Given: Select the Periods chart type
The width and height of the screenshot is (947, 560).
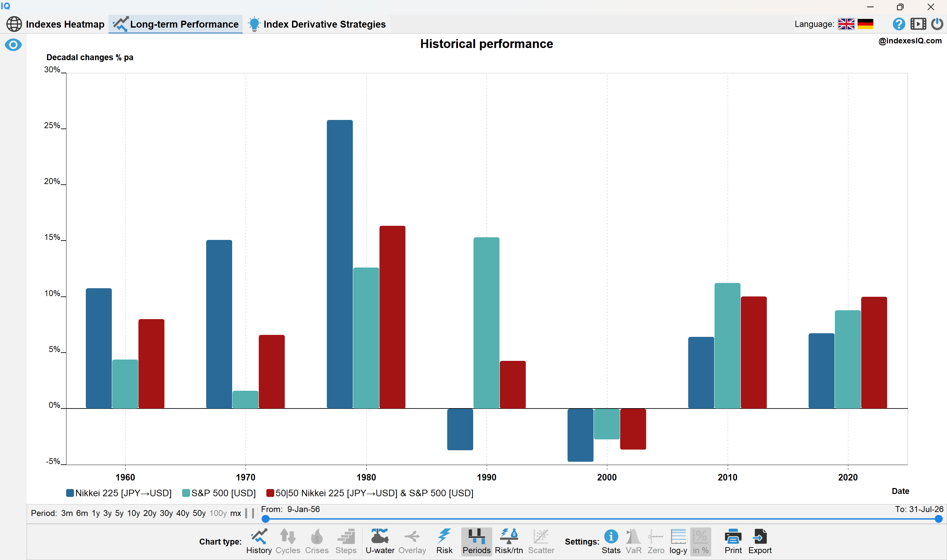Looking at the screenshot, I should (x=476, y=541).
